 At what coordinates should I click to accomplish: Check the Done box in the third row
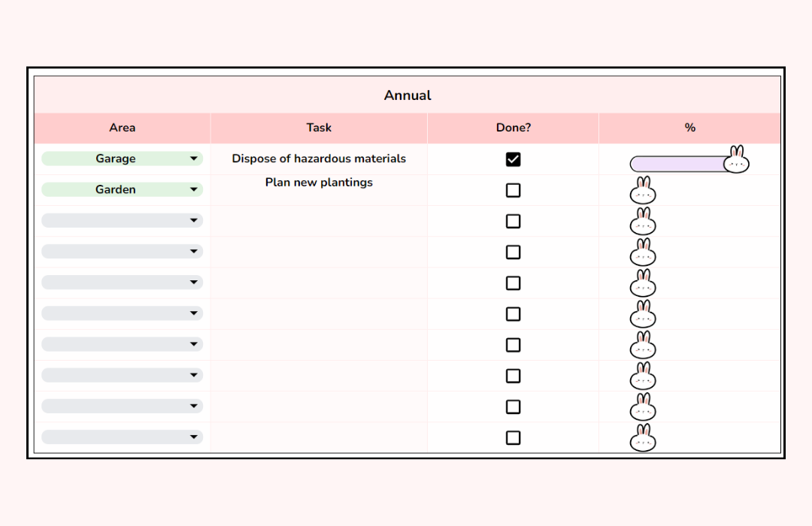(x=513, y=221)
